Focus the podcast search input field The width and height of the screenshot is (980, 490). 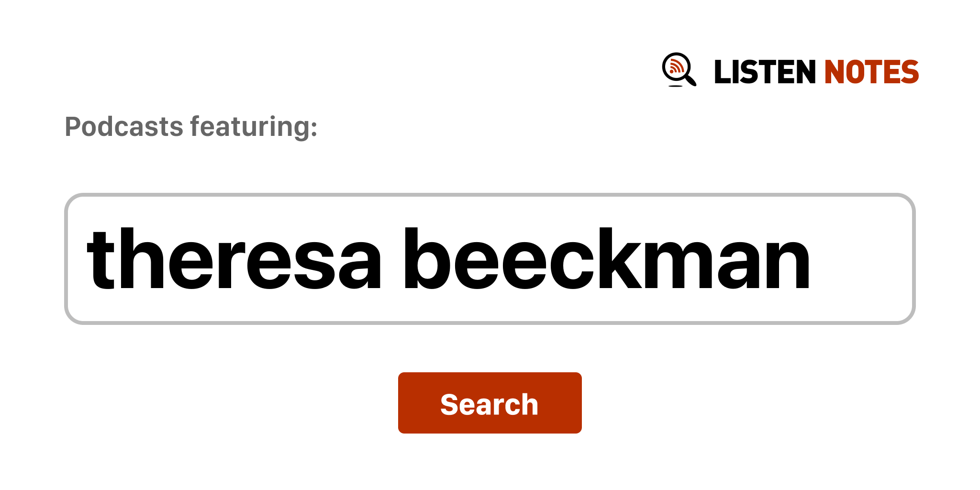489,259
